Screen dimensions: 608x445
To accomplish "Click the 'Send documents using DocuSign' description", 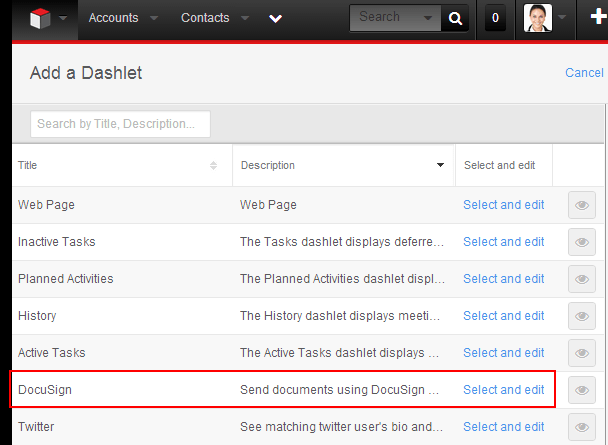I will coord(339,390).
